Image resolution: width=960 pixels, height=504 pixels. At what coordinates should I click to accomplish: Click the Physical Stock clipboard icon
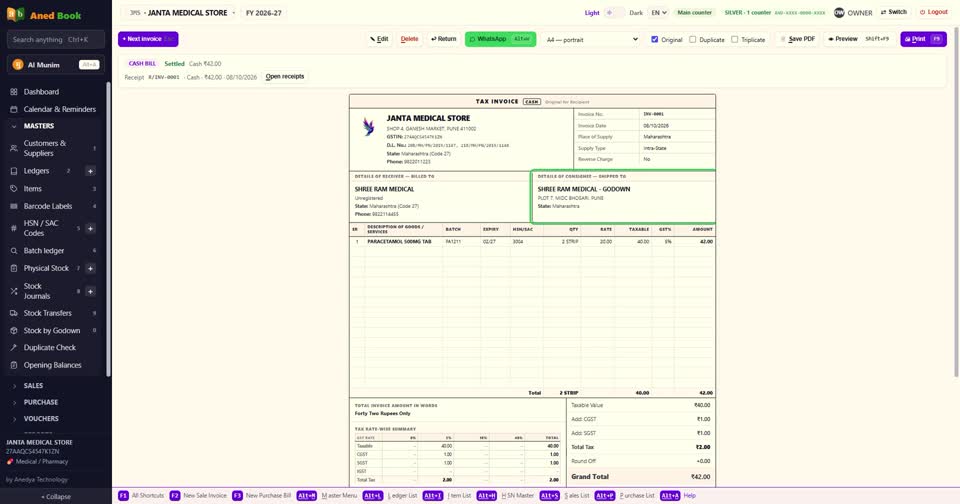13,268
